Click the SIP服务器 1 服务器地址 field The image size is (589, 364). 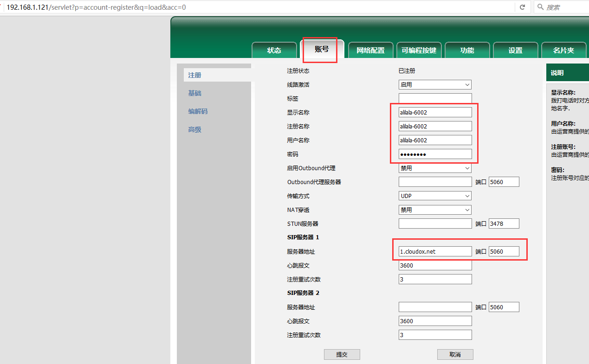point(435,252)
